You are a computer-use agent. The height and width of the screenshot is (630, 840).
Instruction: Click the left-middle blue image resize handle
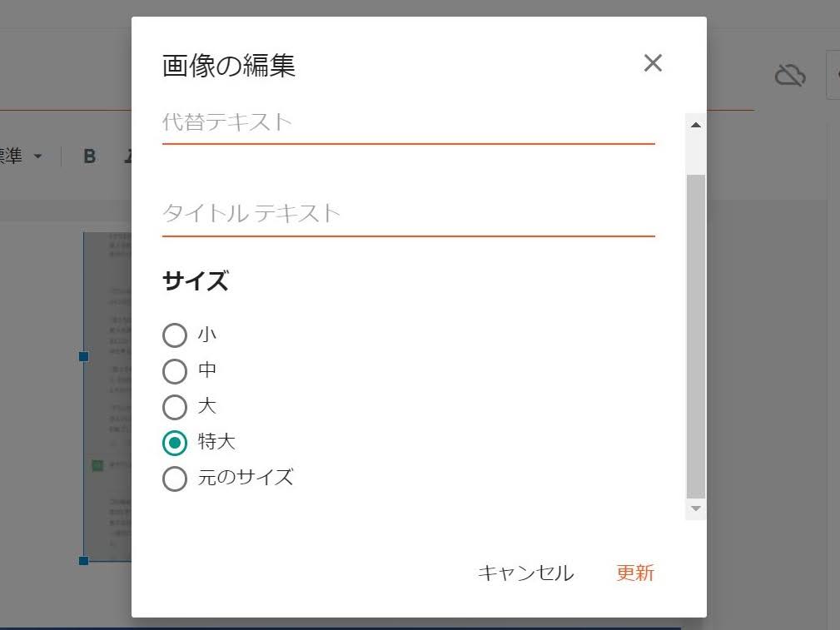(83, 356)
